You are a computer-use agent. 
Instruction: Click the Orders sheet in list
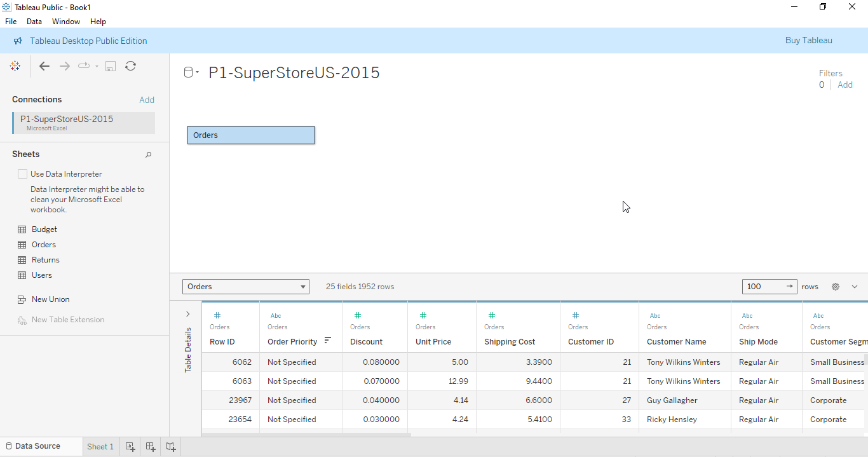44,245
